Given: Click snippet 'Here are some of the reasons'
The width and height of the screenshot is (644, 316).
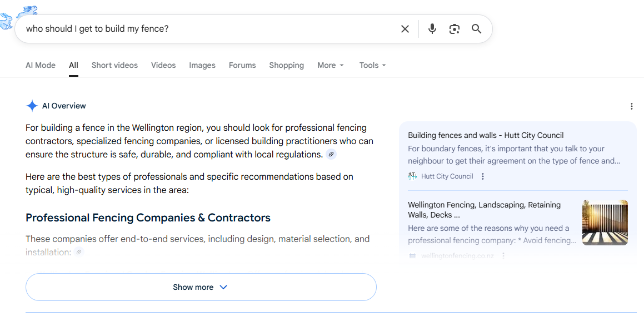Looking at the screenshot, I should [x=492, y=235].
